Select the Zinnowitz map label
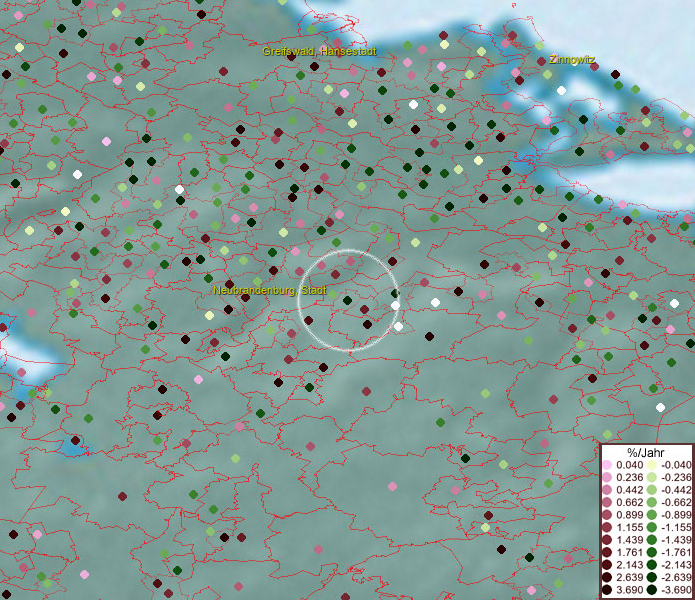Screen dimensions: 695x600 572,59
